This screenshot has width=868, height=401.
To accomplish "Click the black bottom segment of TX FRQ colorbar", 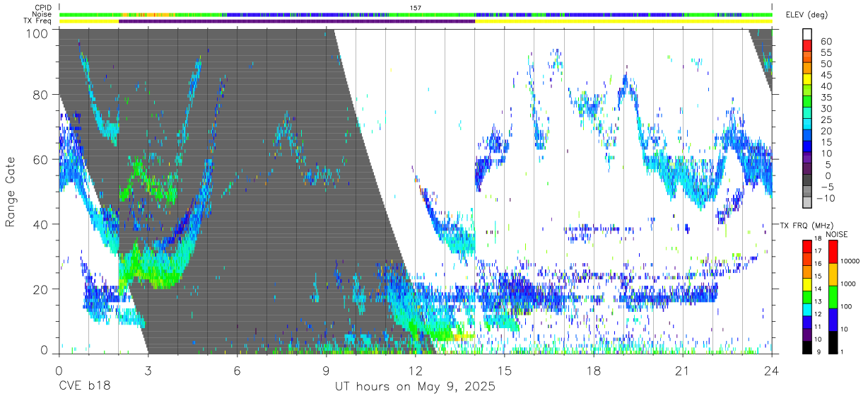I will pyautogui.click(x=807, y=347).
